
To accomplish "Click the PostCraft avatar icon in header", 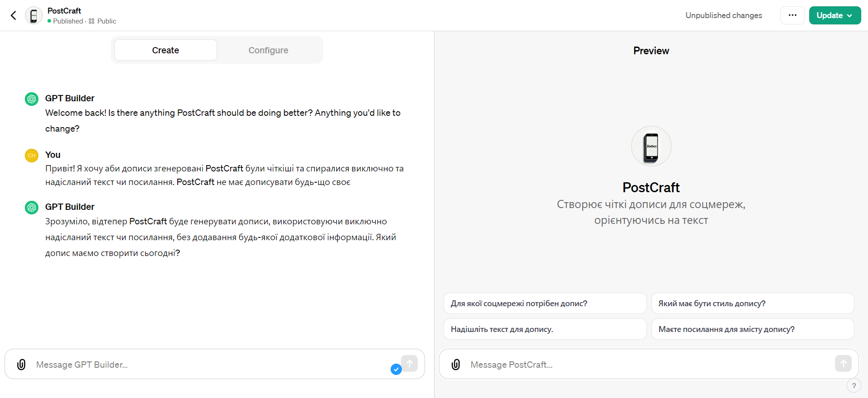I will pos(33,15).
